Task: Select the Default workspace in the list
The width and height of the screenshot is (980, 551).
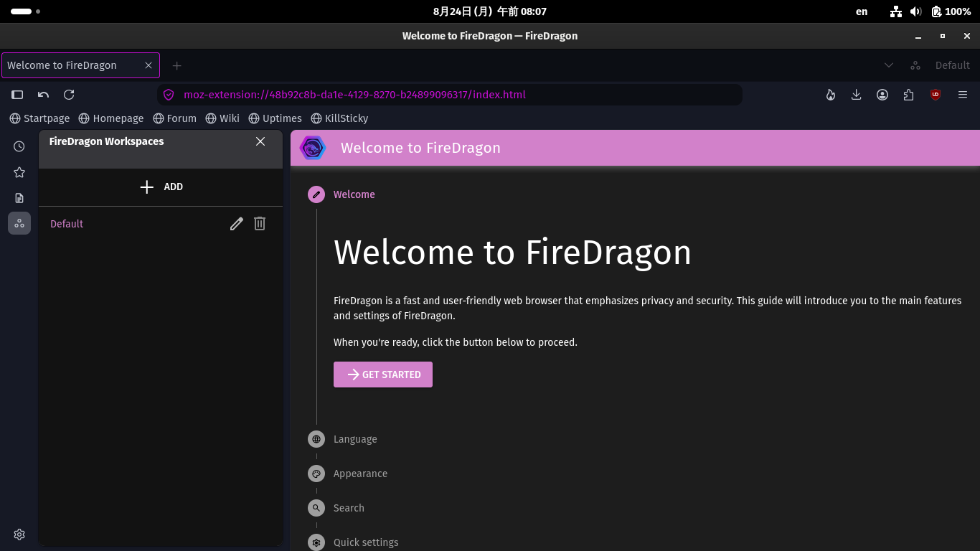Action: tap(67, 224)
